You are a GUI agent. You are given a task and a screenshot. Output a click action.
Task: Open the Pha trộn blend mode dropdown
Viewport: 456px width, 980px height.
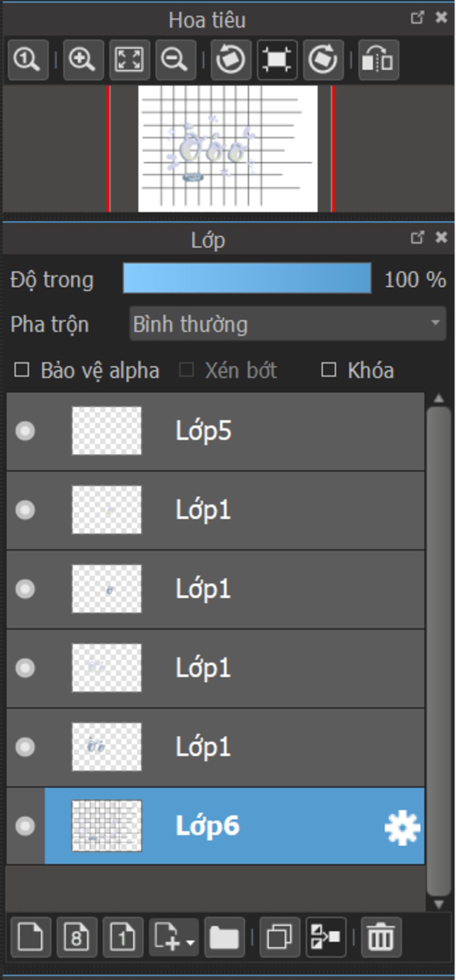288,324
